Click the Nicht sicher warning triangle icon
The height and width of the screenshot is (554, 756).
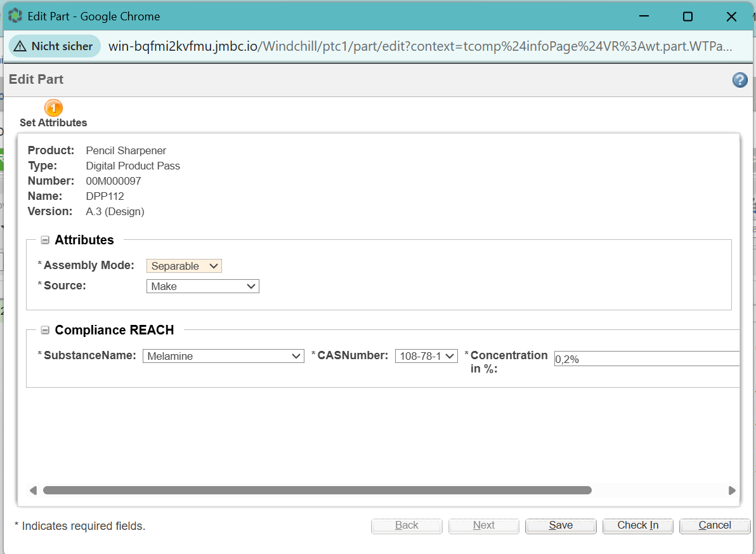click(x=22, y=46)
